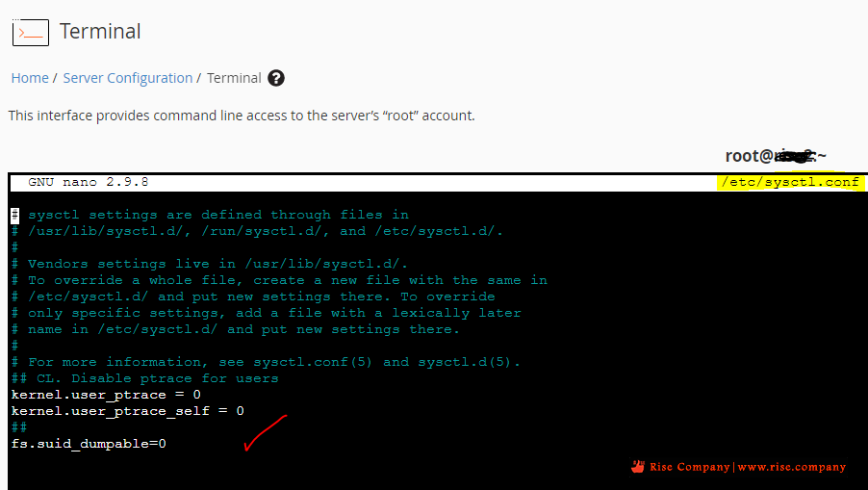Click the cursor block at the first comment line
868x490 pixels.
tap(15, 215)
